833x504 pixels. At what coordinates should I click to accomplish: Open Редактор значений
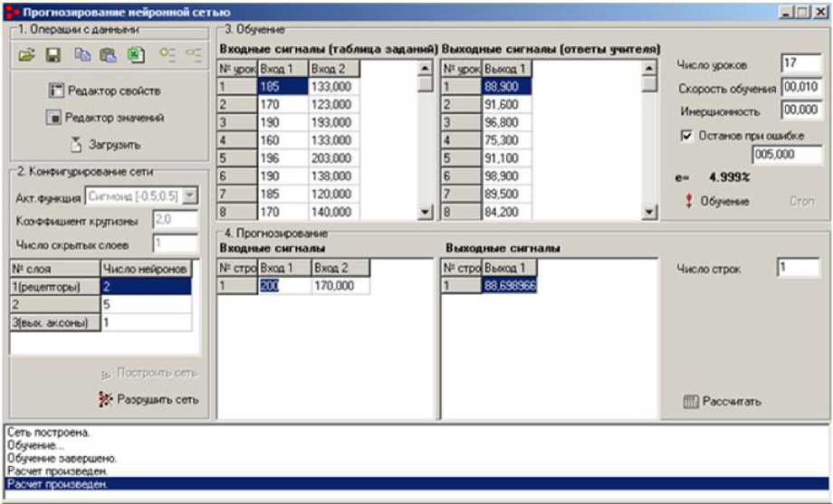pos(105,118)
